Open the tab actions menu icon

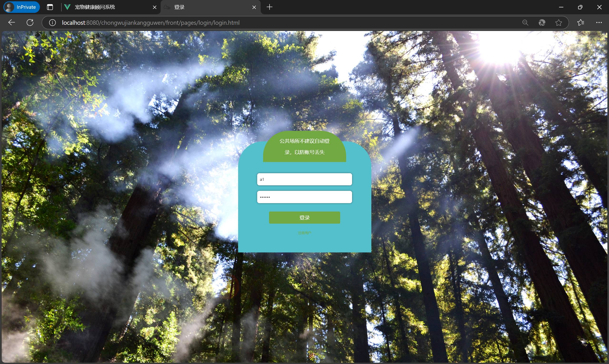pyautogui.click(x=50, y=7)
